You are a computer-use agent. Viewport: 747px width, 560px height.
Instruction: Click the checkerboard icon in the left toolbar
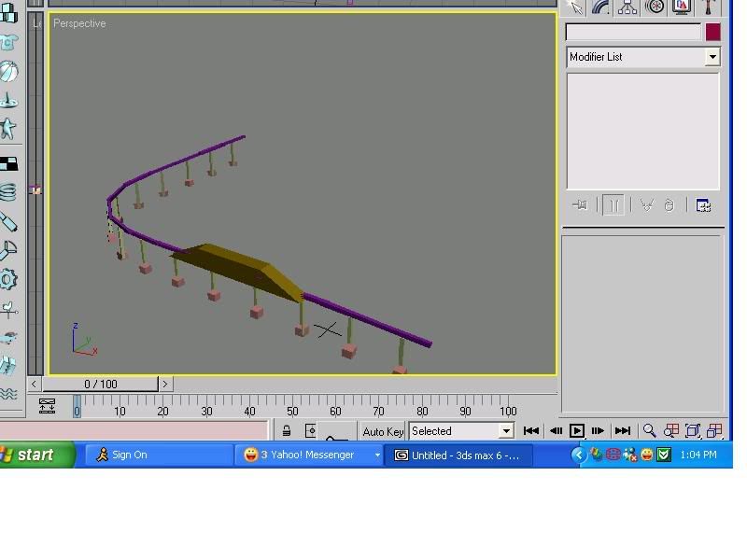click(8, 164)
